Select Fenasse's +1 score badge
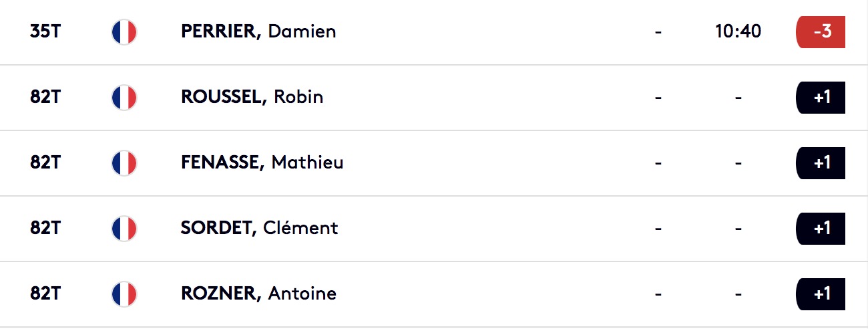The width and height of the screenshot is (868, 329). 821,162
